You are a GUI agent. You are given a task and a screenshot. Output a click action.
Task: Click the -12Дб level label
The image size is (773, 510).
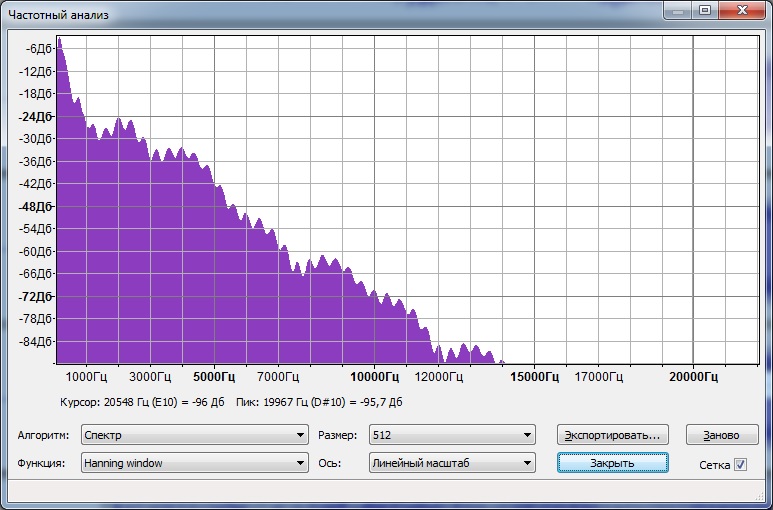(35, 71)
